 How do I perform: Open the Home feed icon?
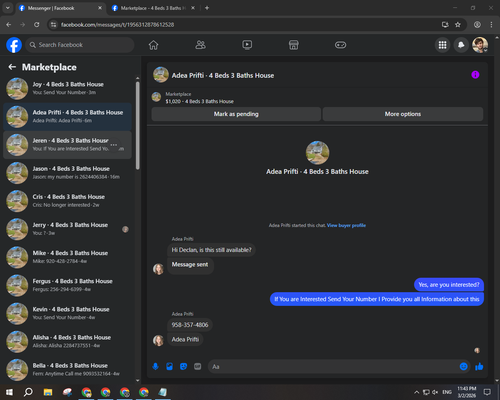point(153,45)
